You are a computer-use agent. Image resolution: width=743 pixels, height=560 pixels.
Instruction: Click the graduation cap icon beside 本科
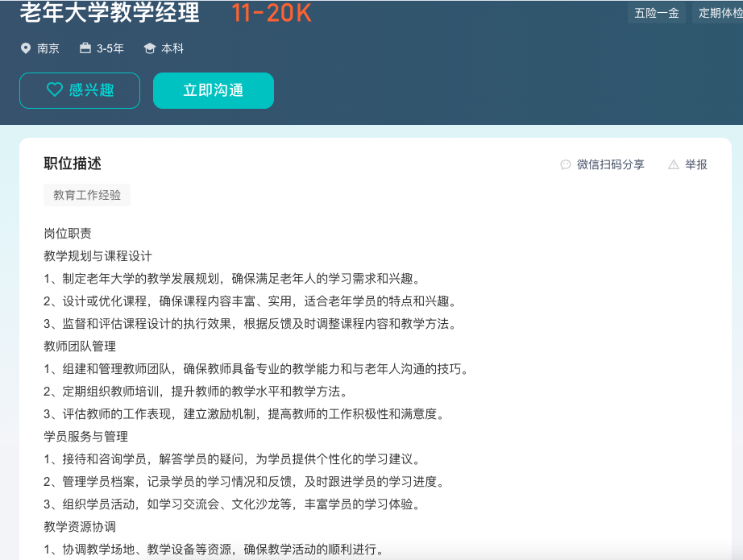click(149, 48)
